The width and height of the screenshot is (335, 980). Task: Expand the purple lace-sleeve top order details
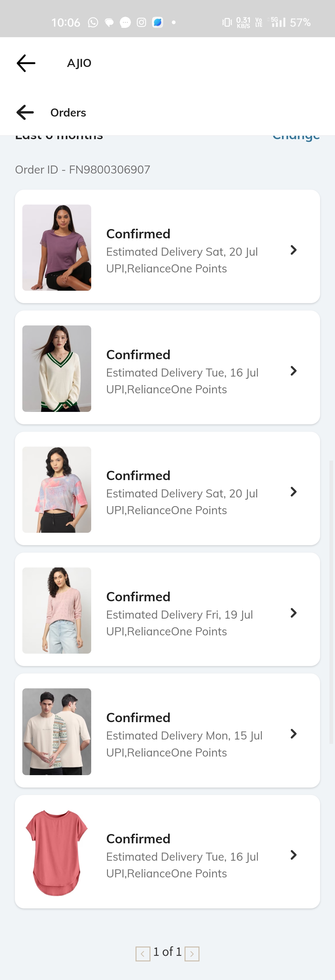pyautogui.click(x=293, y=250)
